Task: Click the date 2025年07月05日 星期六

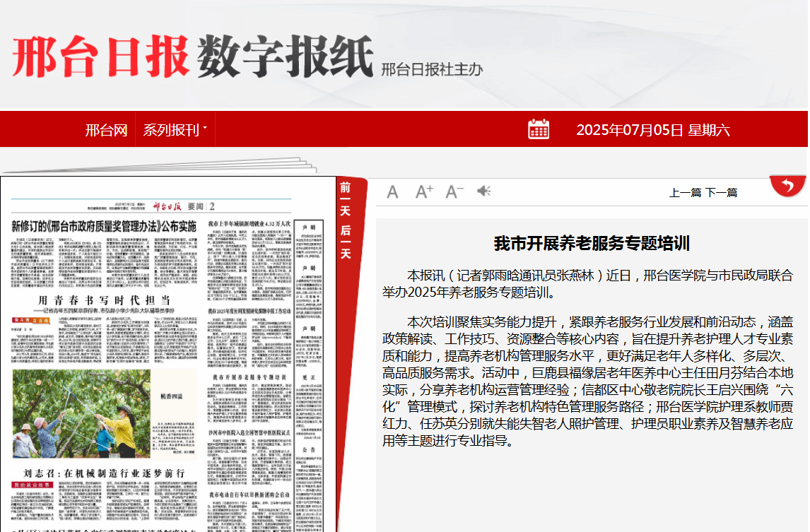Action: click(x=652, y=130)
